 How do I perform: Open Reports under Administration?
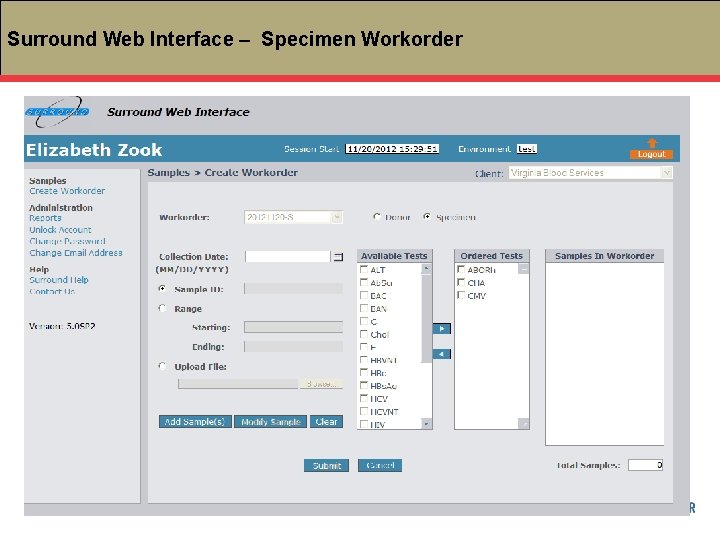coord(45,218)
